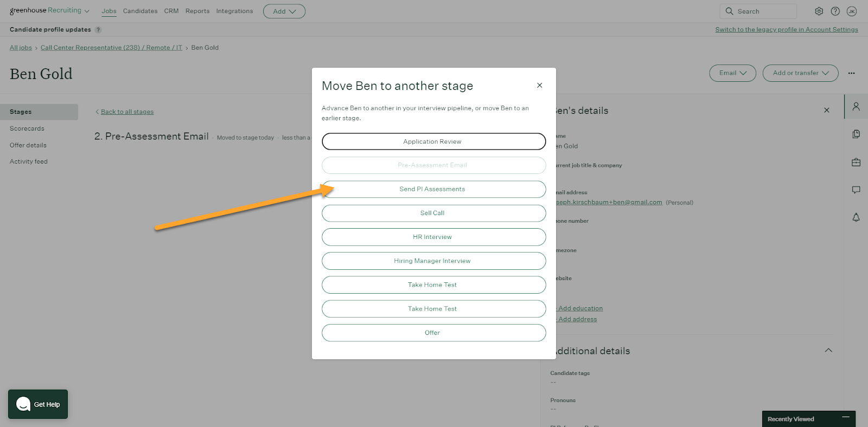The width and height of the screenshot is (868, 427).
Task: Click the briefcase icon in right sidebar
Action: click(856, 162)
